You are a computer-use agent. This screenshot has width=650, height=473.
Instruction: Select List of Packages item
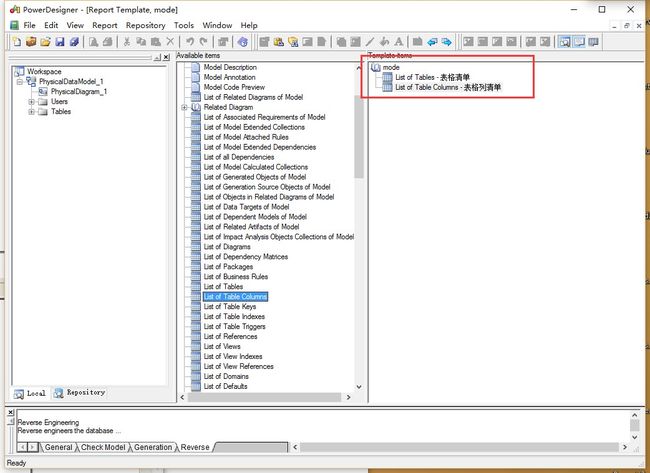pos(228,267)
